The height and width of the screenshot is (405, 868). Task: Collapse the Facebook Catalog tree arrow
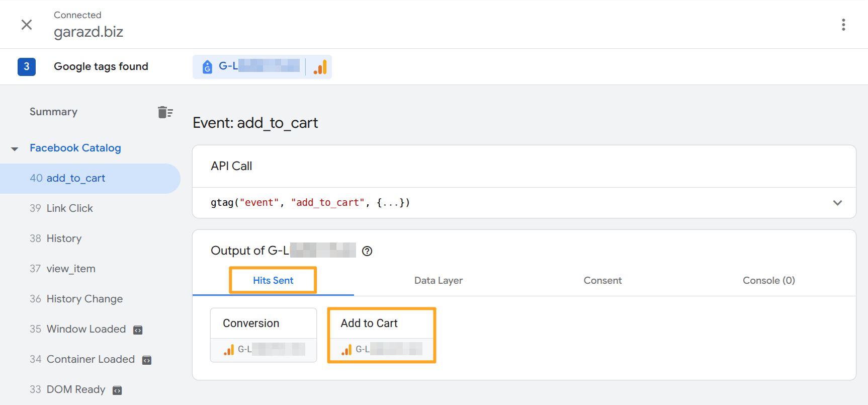15,149
